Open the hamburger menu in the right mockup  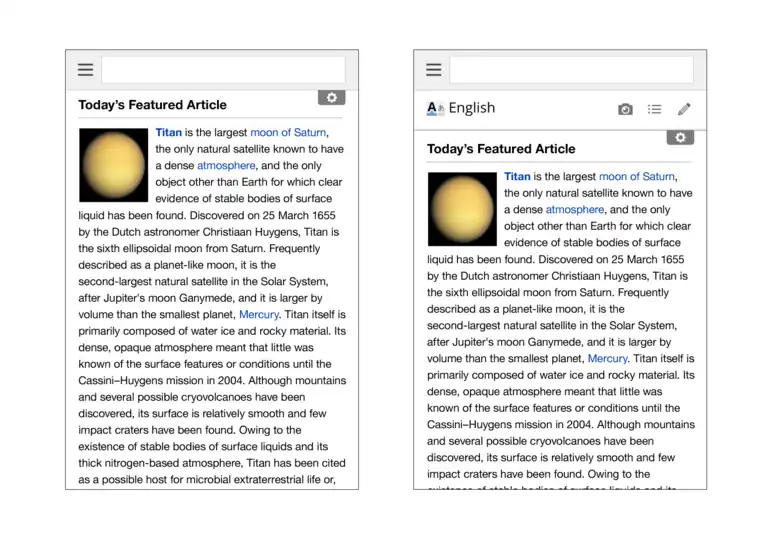click(x=433, y=70)
